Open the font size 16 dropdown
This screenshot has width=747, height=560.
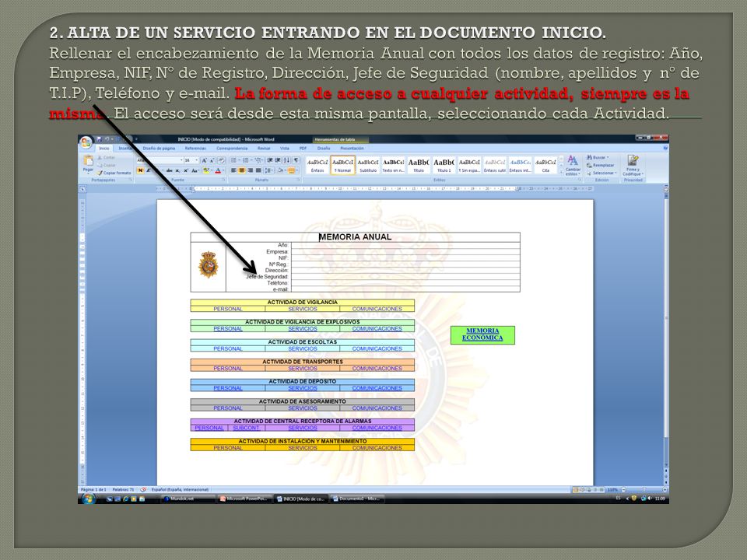click(196, 160)
